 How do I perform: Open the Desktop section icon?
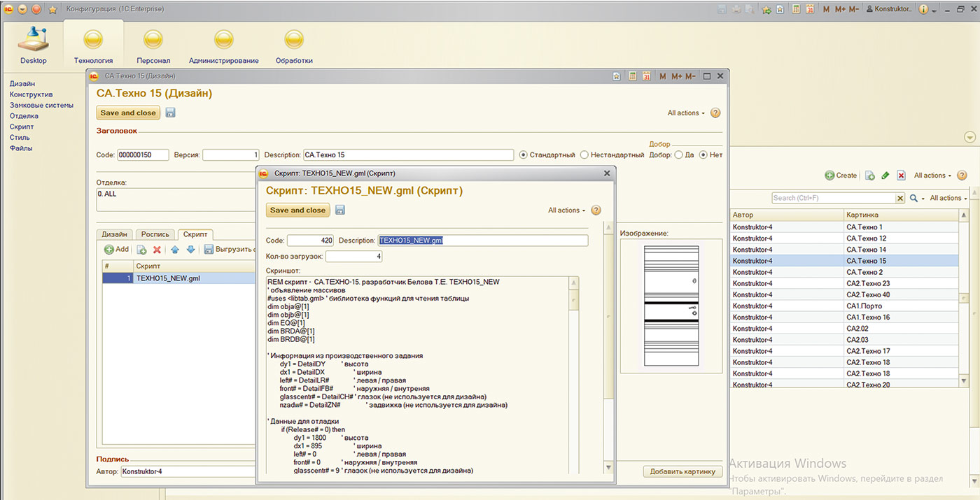click(x=33, y=43)
